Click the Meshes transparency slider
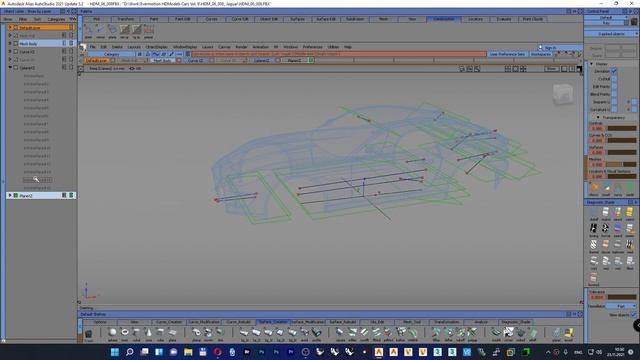This screenshot has width=640, height=360. coord(622,164)
